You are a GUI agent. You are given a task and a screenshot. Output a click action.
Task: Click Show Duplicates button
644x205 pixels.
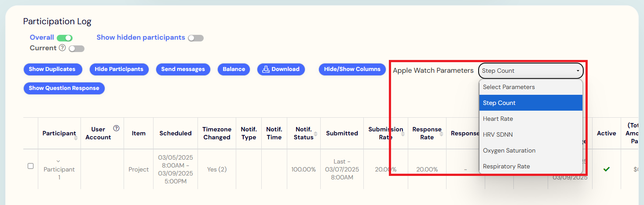pyautogui.click(x=52, y=69)
